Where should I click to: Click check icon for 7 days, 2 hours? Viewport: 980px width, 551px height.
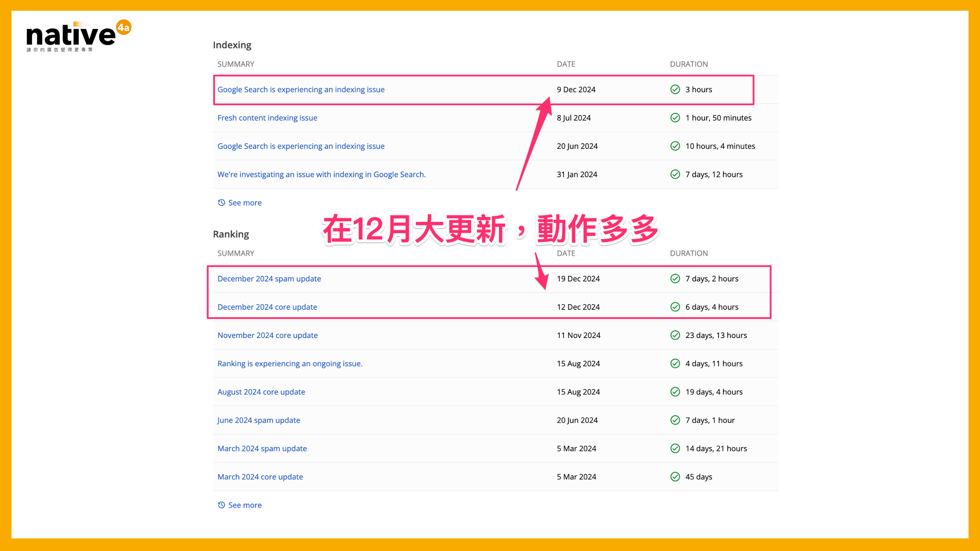(x=675, y=279)
